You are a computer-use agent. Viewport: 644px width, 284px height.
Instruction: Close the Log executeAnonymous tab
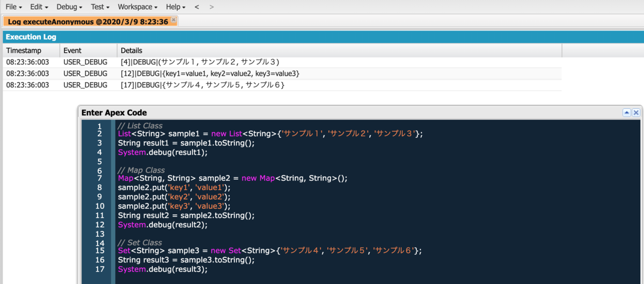[173, 20]
